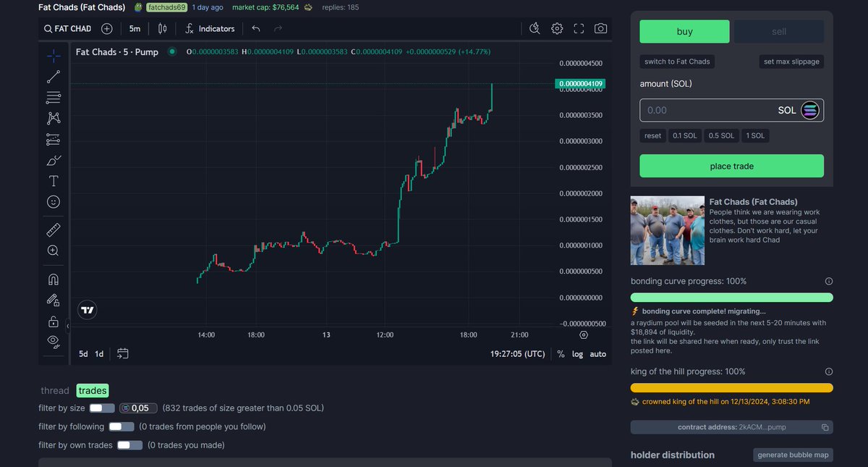Collapse the drawing toolbar arrow
The width and height of the screenshot is (868, 467).
point(68,327)
